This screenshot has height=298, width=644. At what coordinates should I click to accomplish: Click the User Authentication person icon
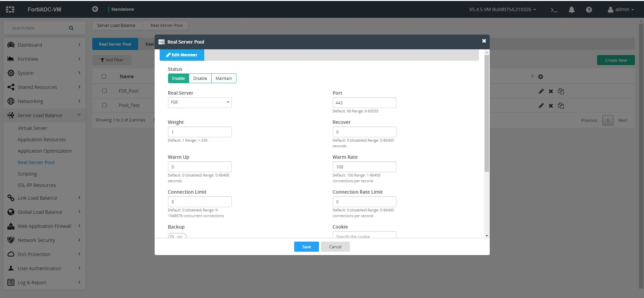(x=11, y=268)
